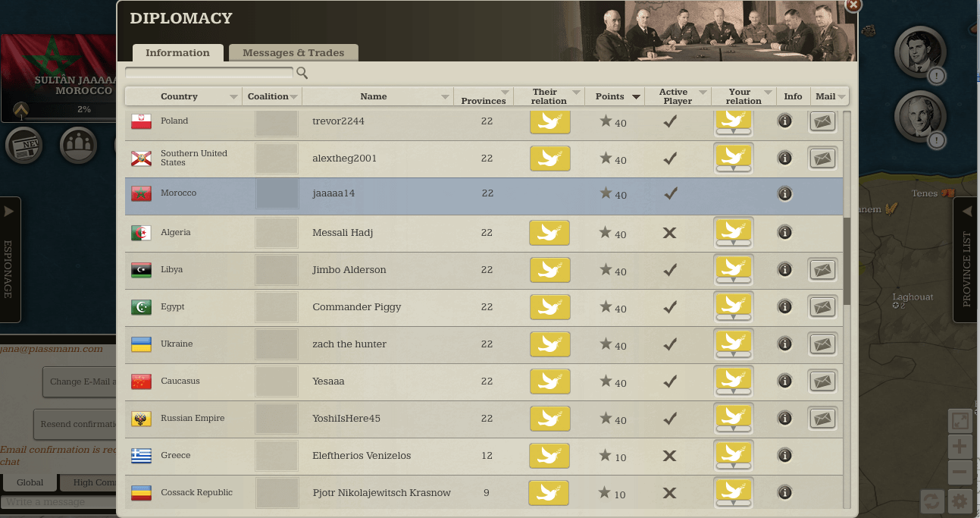Select the Global chat tab
The height and width of the screenshot is (518, 980).
coord(30,482)
